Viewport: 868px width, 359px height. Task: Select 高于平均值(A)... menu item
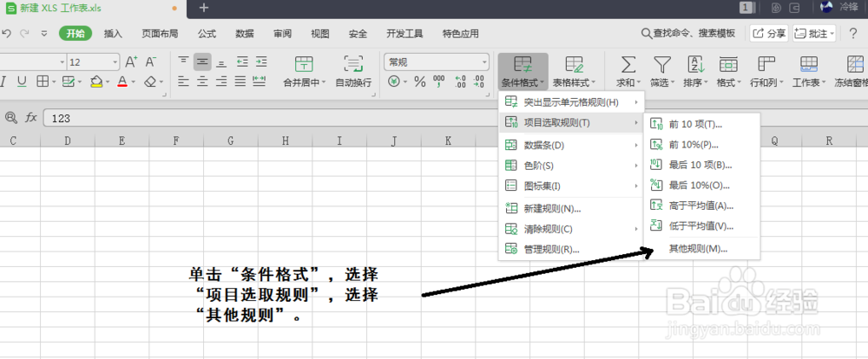[702, 206]
